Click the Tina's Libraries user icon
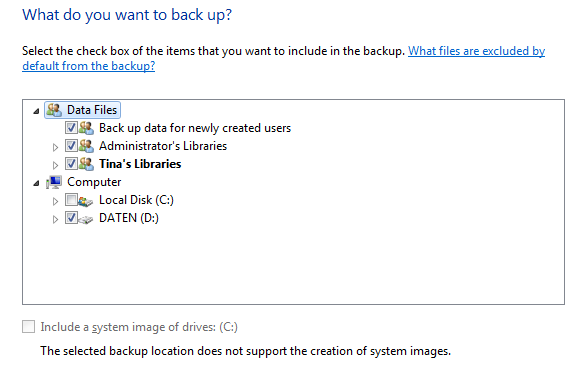This screenshot has width=580, height=367. coord(86,164)
